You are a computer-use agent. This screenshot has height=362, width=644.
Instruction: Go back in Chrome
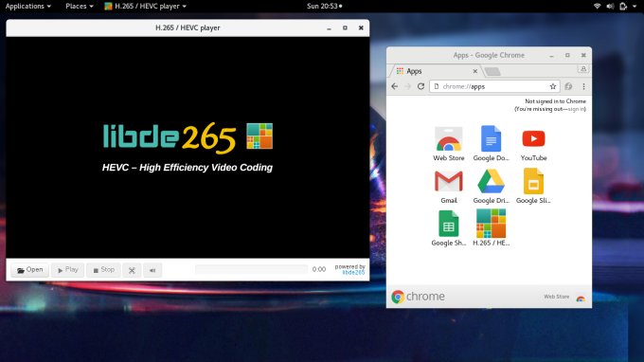(395, 86)
